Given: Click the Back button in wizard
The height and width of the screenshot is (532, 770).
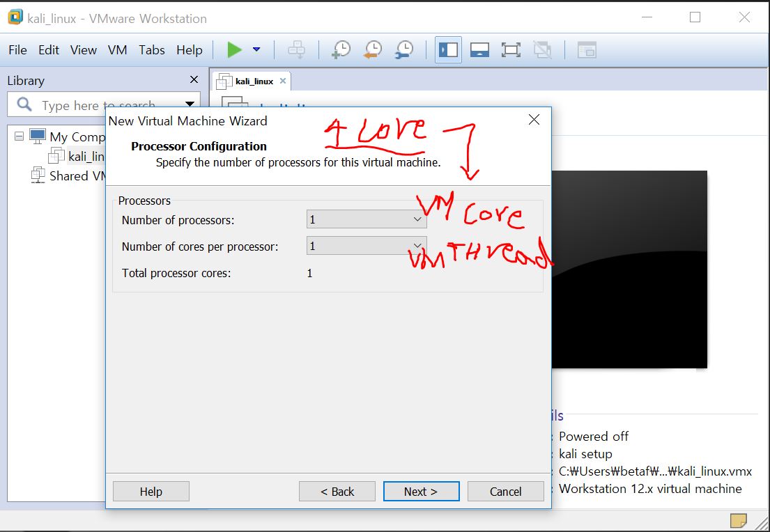Looking at the screenshot, I should (337, 492).
